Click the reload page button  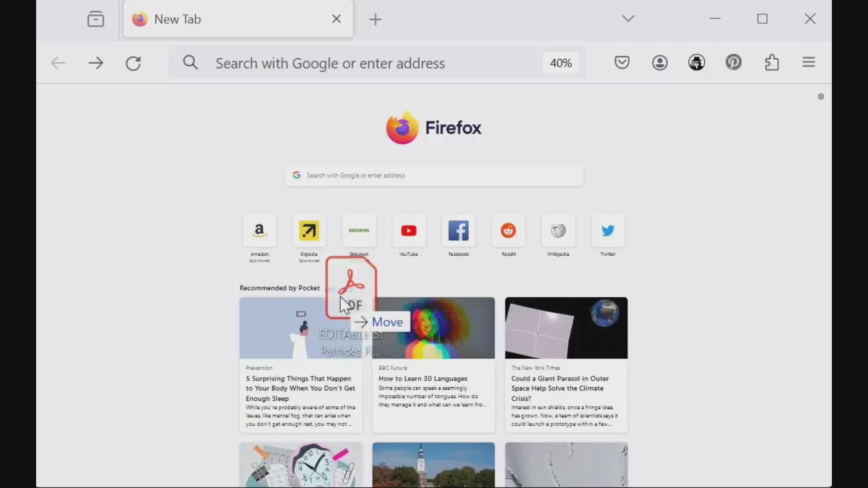(133, 63)
